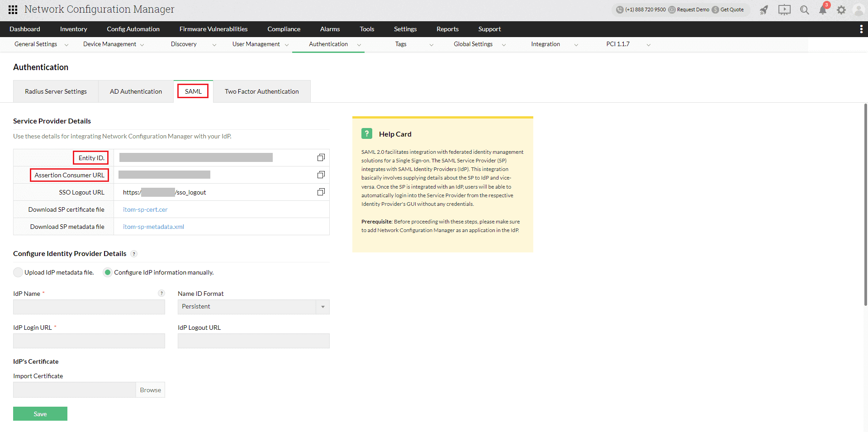The height and width of the screenshot is (432, 868).
Task: Open the Config Automation menu
Action: [x=133, y=29]
